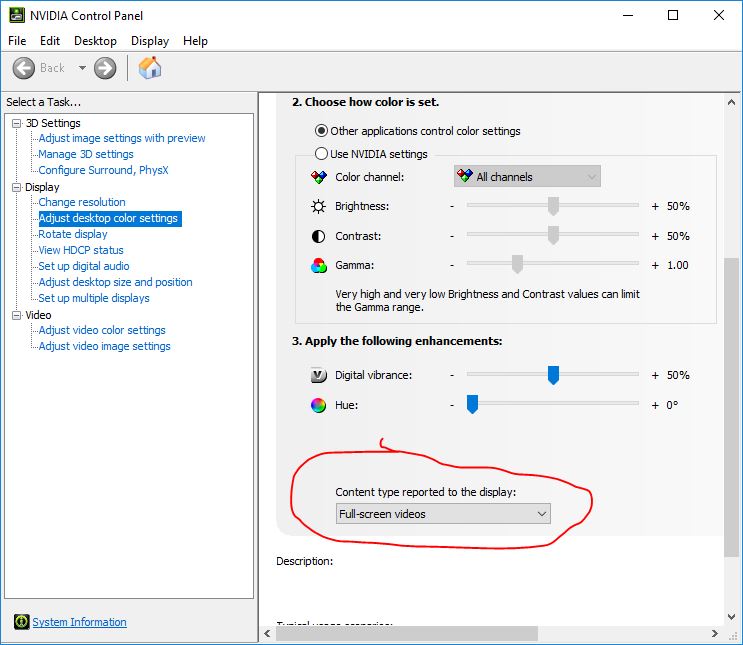Open Adjust video image settings

(104, 346)
